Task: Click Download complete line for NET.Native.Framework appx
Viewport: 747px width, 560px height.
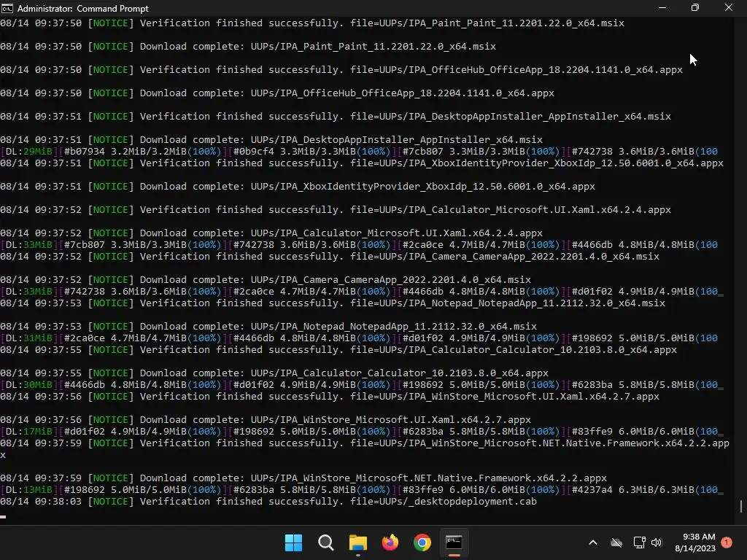Action: click(303, 478)
